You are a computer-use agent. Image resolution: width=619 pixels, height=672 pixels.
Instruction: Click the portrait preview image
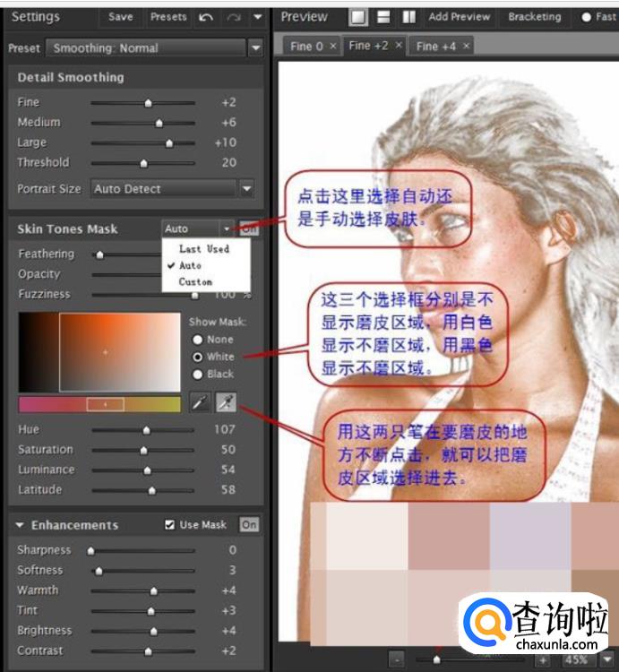[449, 351]
